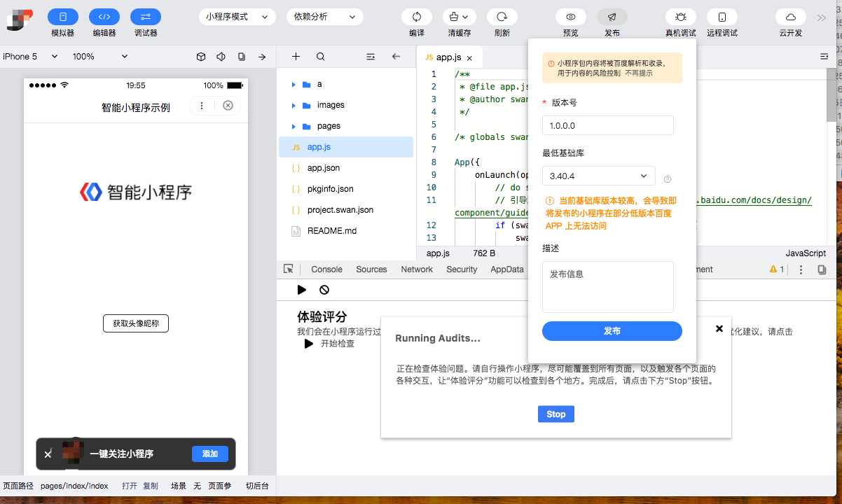Select app.js in the file tree
Viewport: 842px width, 504px height.
tap(346, 147)
